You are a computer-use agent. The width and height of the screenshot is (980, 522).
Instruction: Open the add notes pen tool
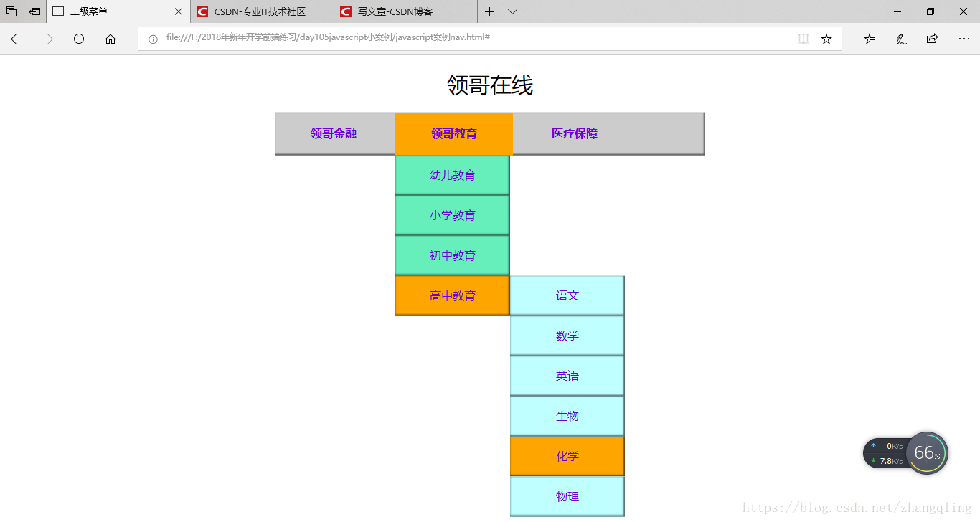click(x=901, y=39)
